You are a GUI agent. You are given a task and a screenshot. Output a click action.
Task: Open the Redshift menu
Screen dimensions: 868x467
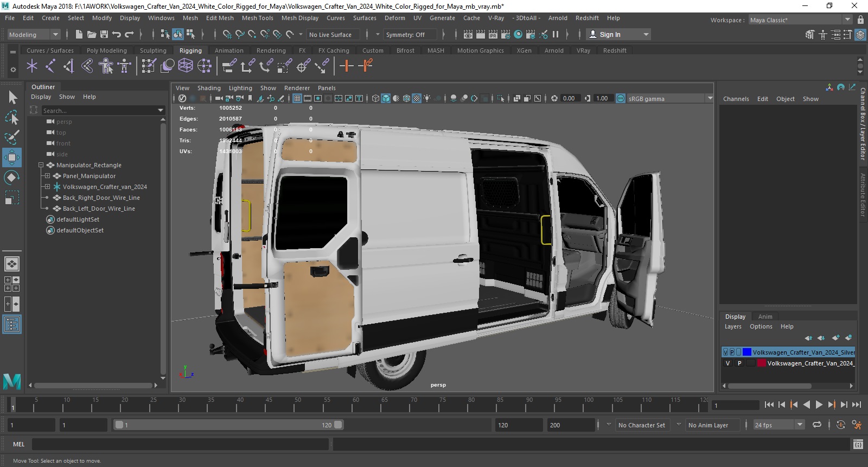[x=587, y=18]
